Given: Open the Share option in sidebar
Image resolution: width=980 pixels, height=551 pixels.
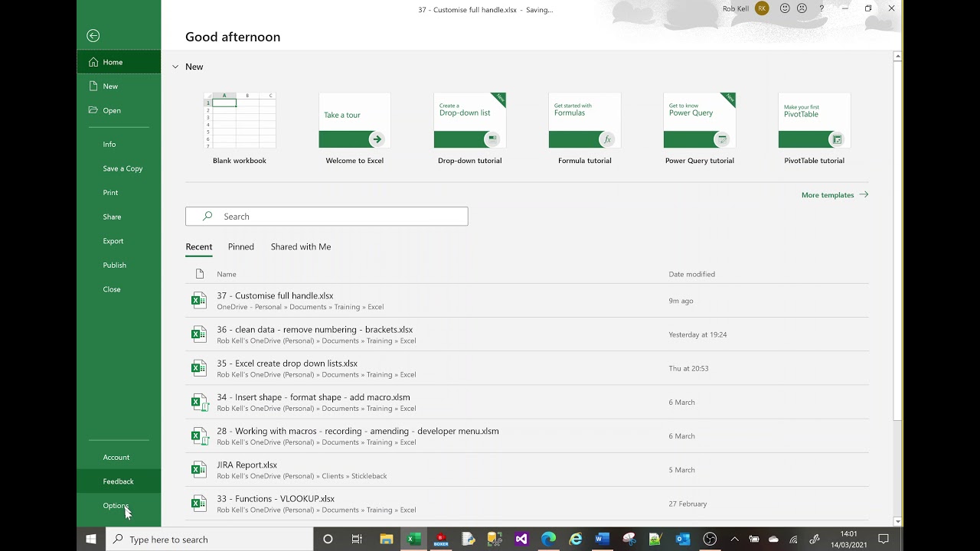Looking at the screenshot, I should pos(119,217).
